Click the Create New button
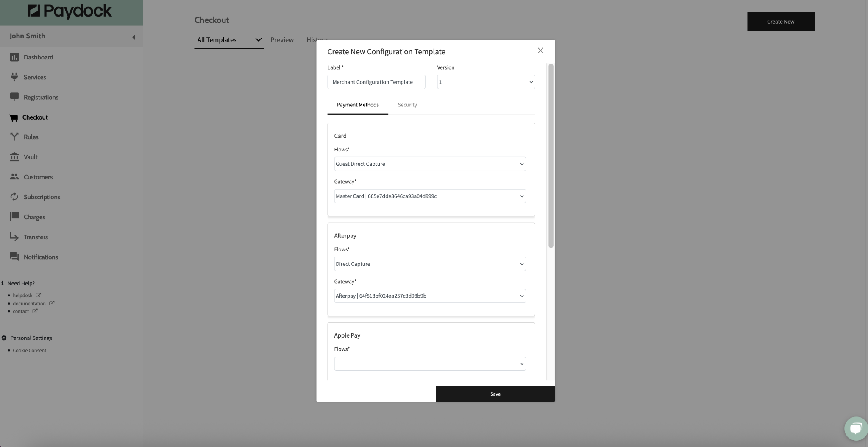This screenshot has height=447, width=868. [781, 22]
